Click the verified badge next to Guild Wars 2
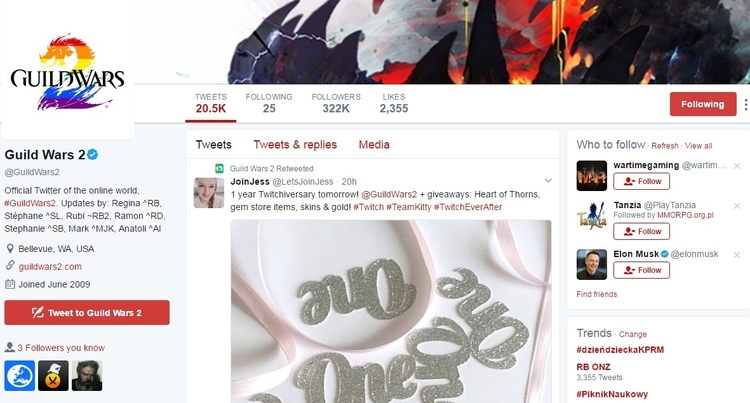The image size is (750, 403). point(93,154)
